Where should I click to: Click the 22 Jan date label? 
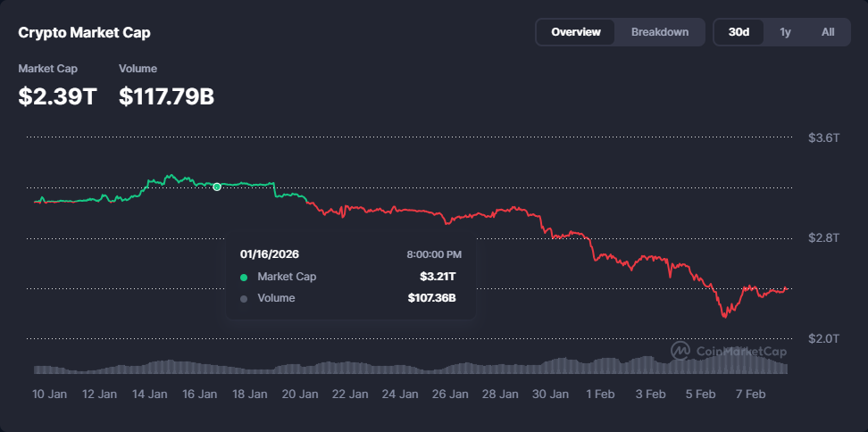pos(350,394)
